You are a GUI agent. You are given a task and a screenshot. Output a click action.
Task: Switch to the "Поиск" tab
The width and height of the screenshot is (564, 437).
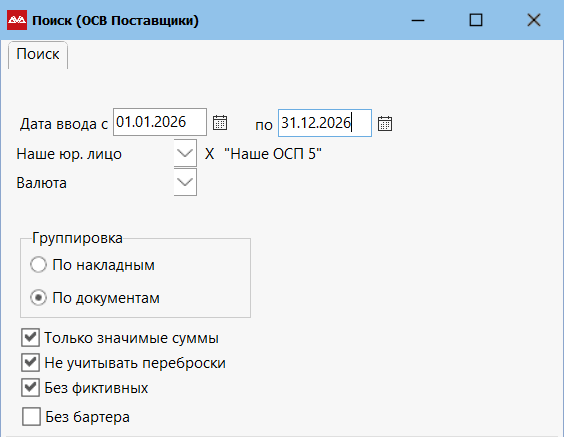coord(38,55)
